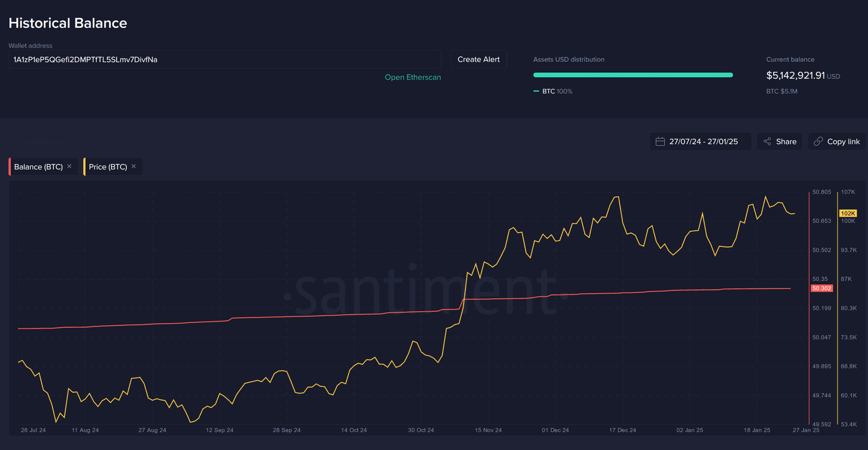Click the calendar icon in the date picker

(x=659, y=141)
